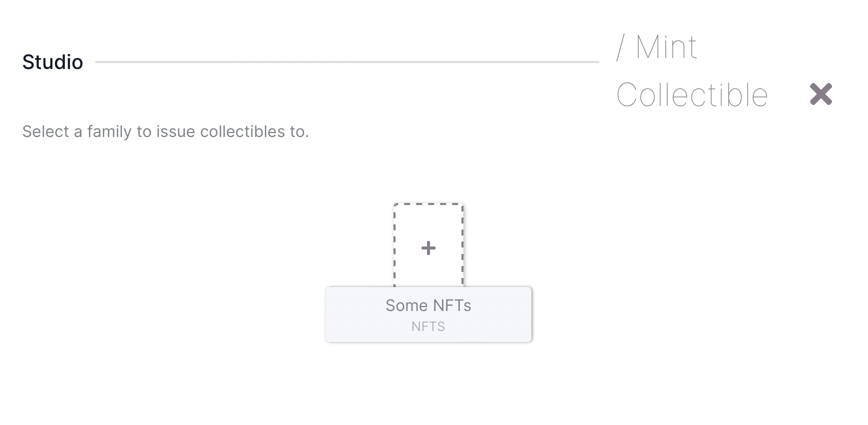
Task: Click the horizontal divider beside Studio
Action: [347, 62]
